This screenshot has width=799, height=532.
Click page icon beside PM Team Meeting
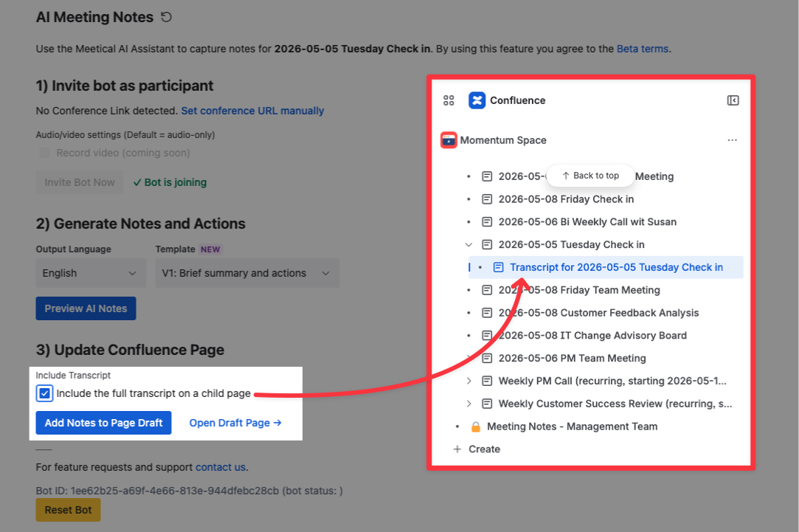(x=487, y=359)
